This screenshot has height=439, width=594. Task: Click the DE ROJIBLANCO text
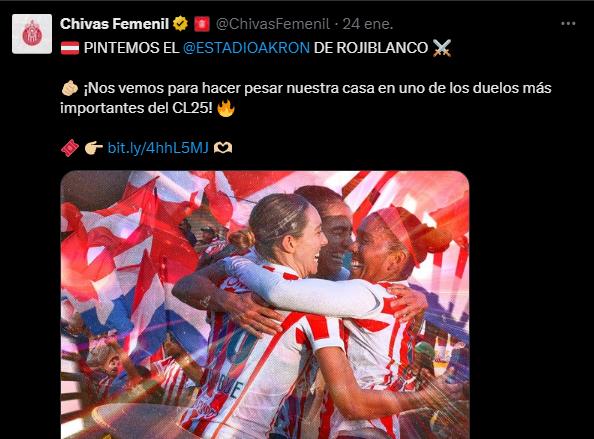click(371, 48)
